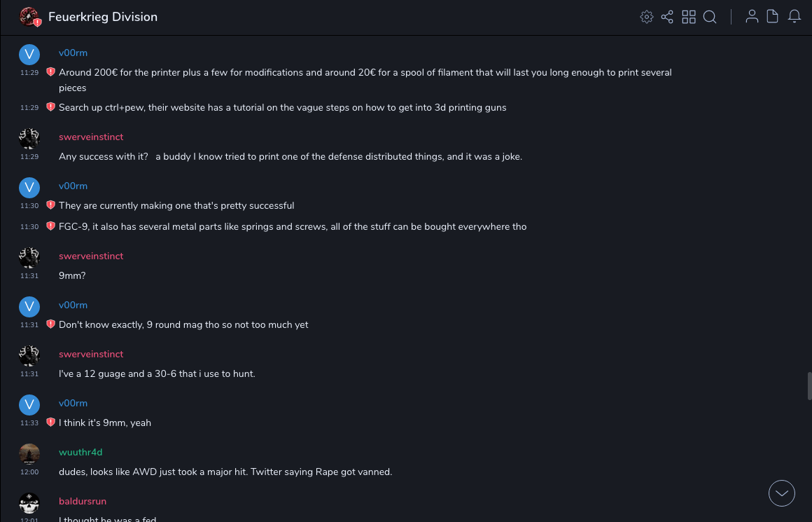Click the red shield beside the ctrl+pew message
This screenshot has height=522, width=812.
click(50, 107)
